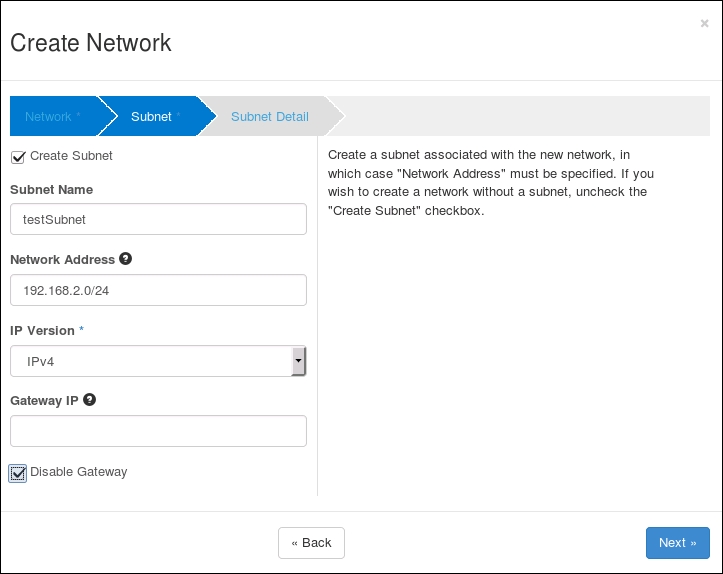
Task: Click the Gateway IP help icon
Action: [90, 399]
